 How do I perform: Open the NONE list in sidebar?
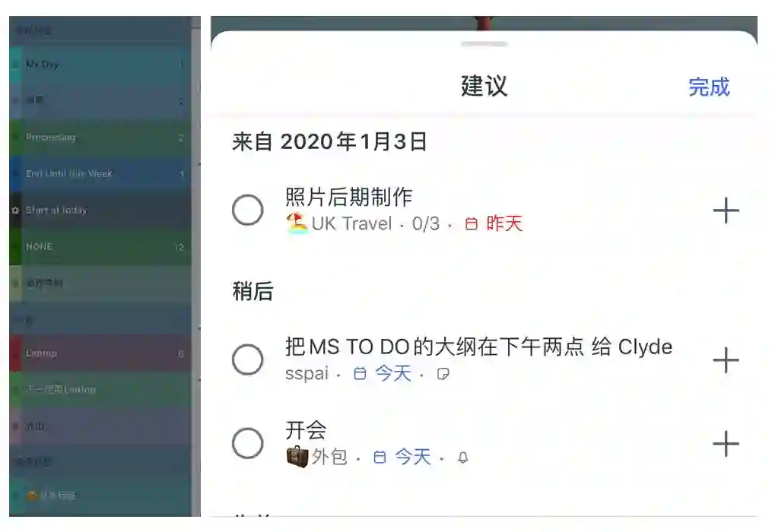100,246
